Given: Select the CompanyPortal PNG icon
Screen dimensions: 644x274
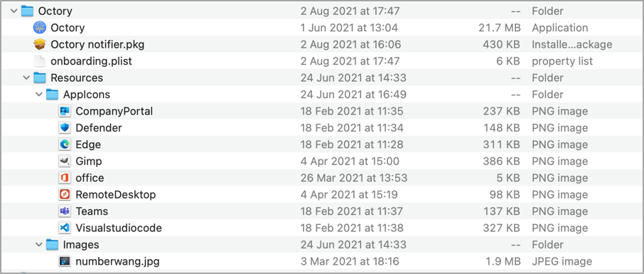Looking at the screenshot, I should coord(65,111).
